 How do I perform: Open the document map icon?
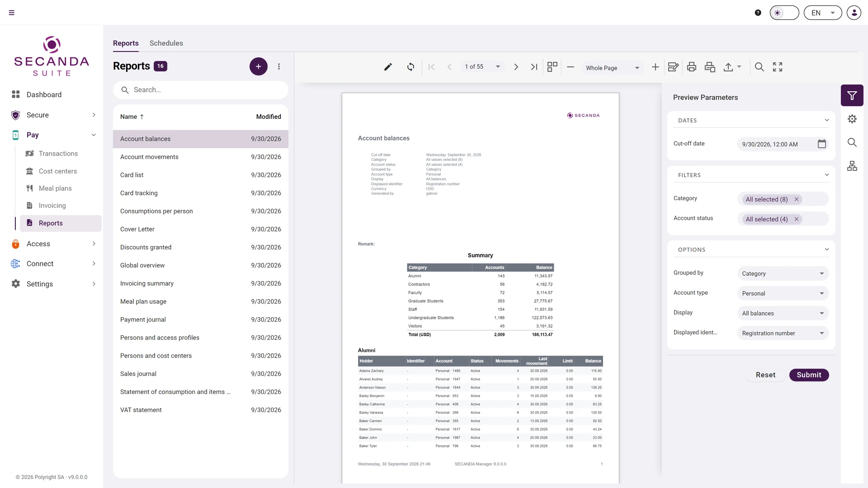[852, 166]
